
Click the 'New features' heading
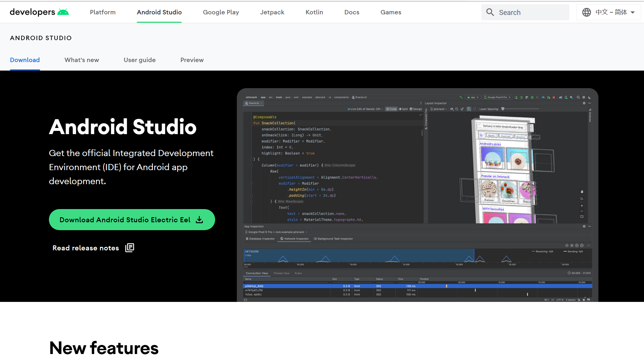point(104,348)
